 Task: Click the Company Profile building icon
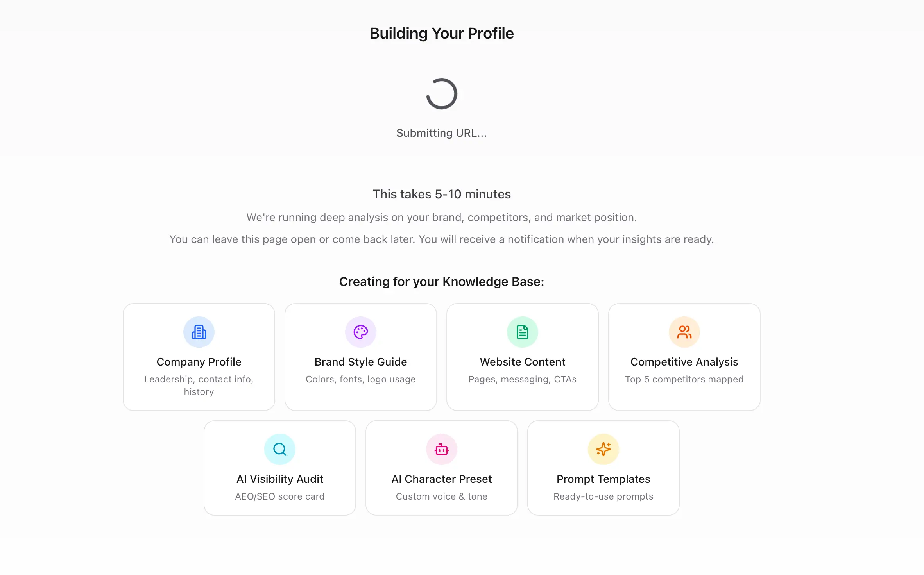[x=199, y=332]
